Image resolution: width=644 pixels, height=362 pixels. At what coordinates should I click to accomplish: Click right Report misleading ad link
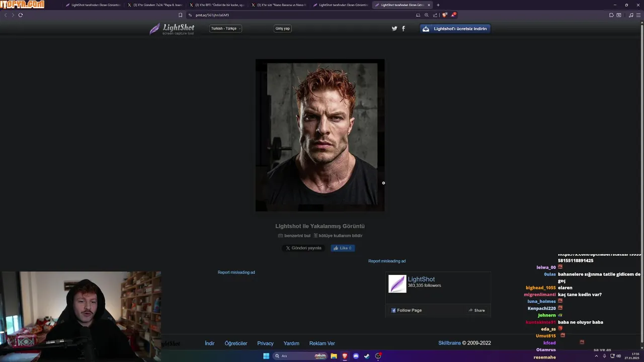[x=387, y=261]
